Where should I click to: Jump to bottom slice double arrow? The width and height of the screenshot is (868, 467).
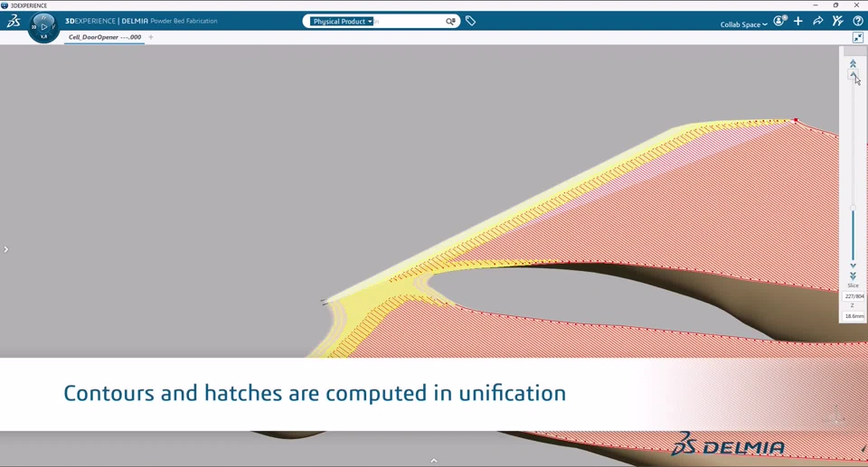(853, 276)
